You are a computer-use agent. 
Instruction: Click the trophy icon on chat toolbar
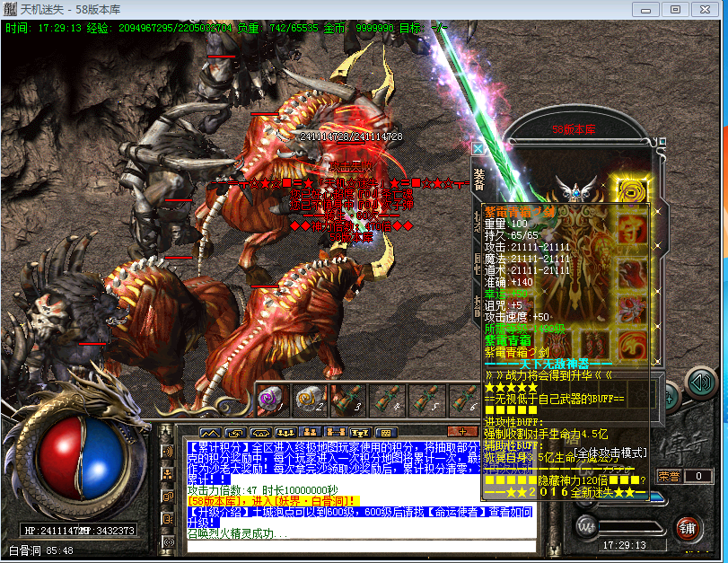[x=361, y=433]
